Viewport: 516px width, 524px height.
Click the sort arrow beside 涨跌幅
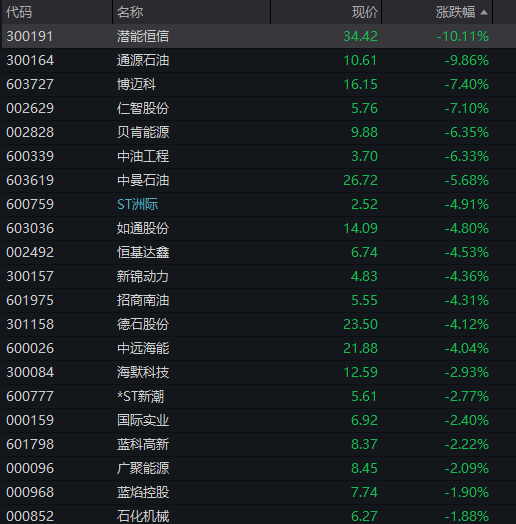point(484,13)
